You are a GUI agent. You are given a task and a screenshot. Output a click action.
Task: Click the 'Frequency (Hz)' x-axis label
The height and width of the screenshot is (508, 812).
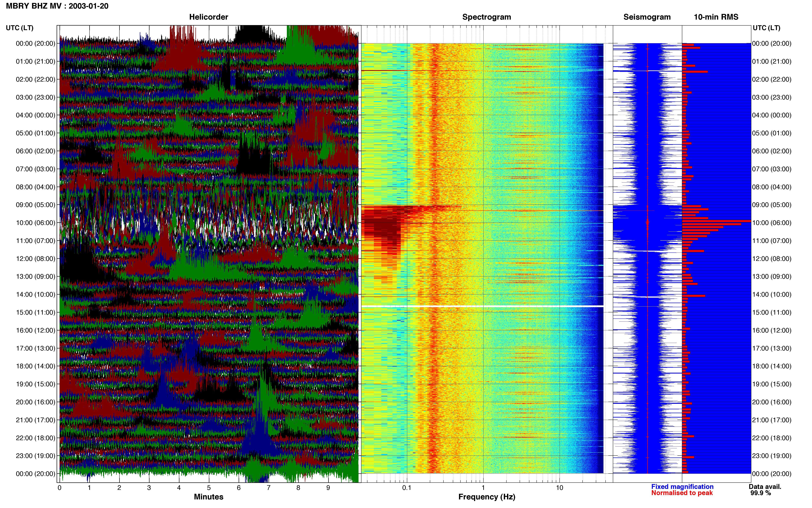pos(487,497)
